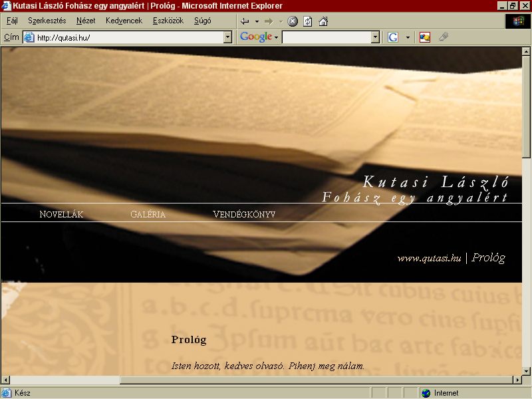Click into the Google toolbar search field

pyautogui.click(x=327, y=37)
